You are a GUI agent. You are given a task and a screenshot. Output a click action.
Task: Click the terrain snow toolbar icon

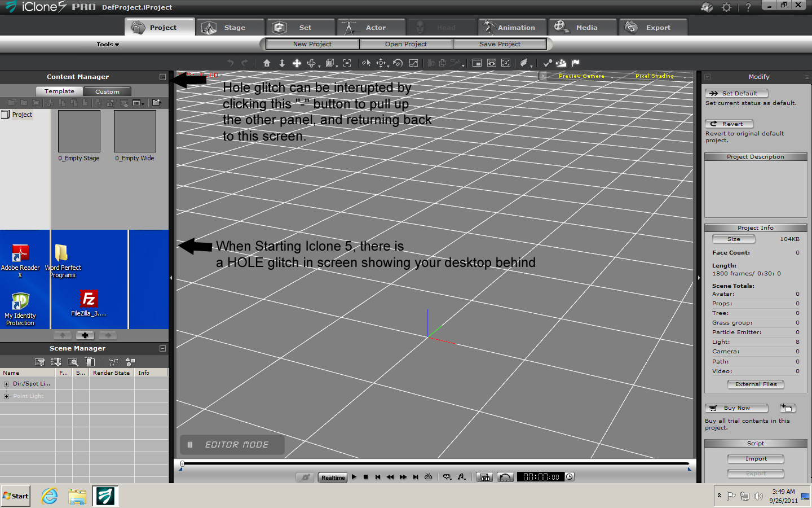[561, 63]
